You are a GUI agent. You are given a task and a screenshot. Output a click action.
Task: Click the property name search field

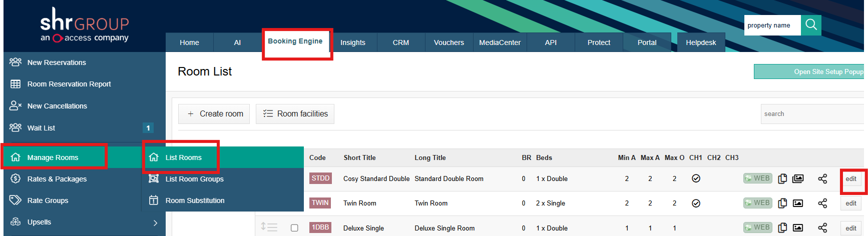(772, 25)
